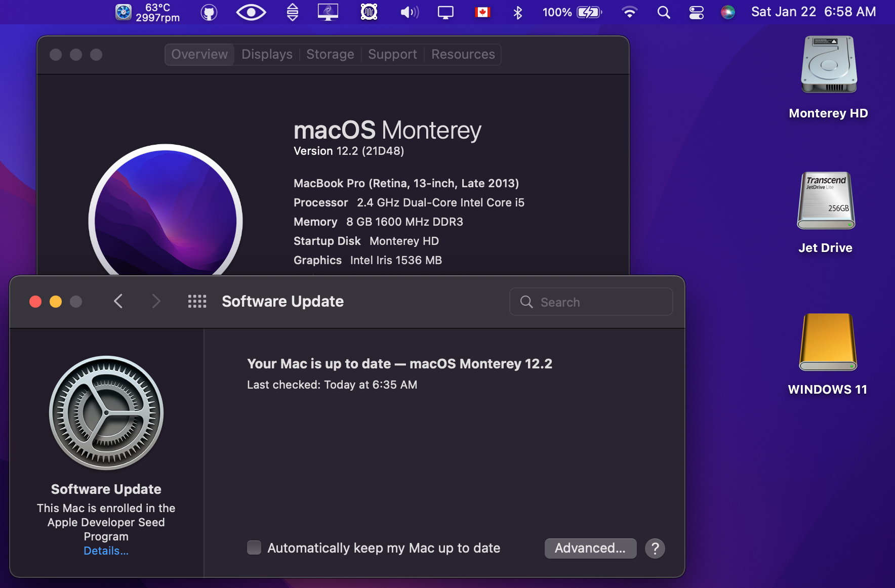Show all preferences grid icon
The image size is (895, 588).
pyautogui.click(x=197, y=302)
